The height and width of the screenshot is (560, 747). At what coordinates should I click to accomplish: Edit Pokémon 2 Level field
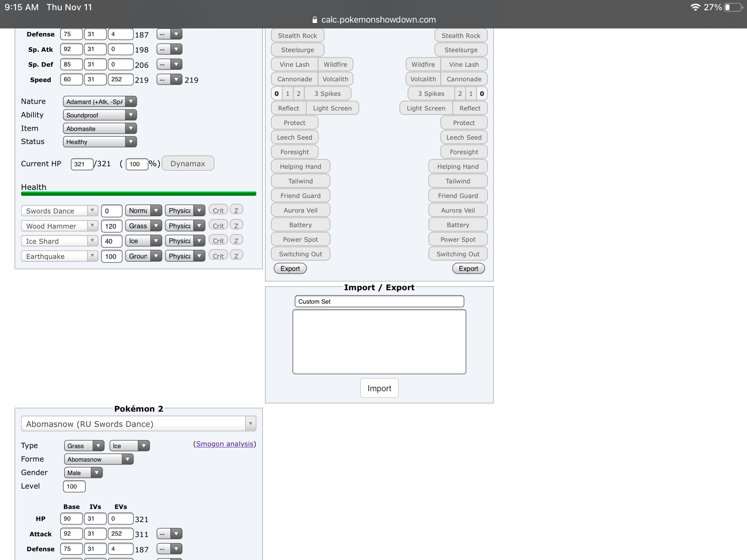[x=74, y=486]
